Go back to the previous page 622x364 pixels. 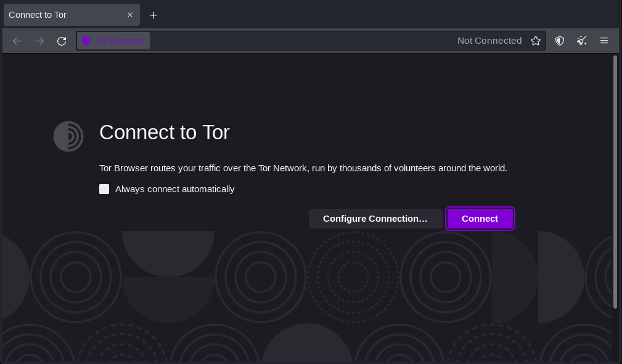coord(17,41)
